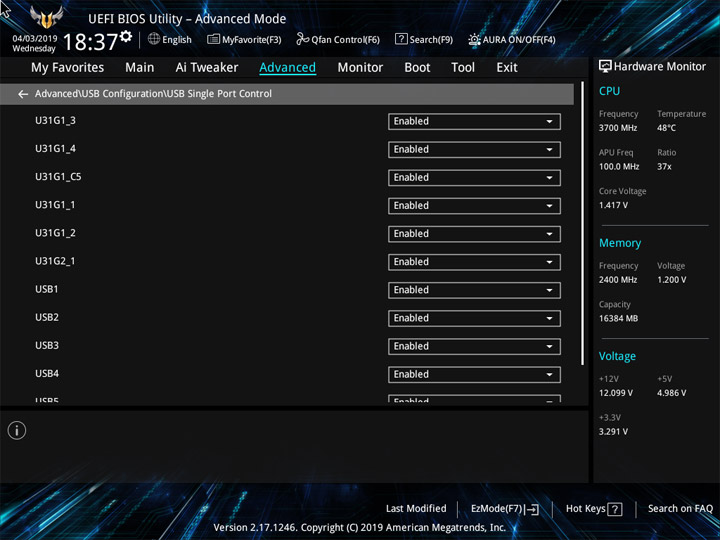Click the U31G1_C5 port label
This screenshot has width=720, height=540.
pos(58,177)
